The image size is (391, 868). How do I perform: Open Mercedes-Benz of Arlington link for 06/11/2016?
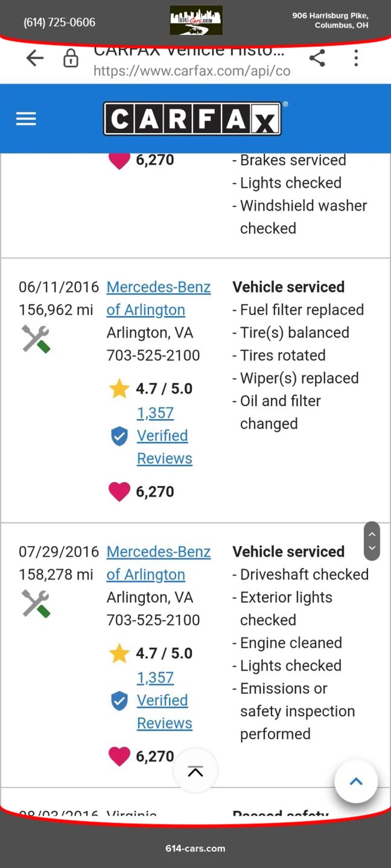tap(158, 298)
